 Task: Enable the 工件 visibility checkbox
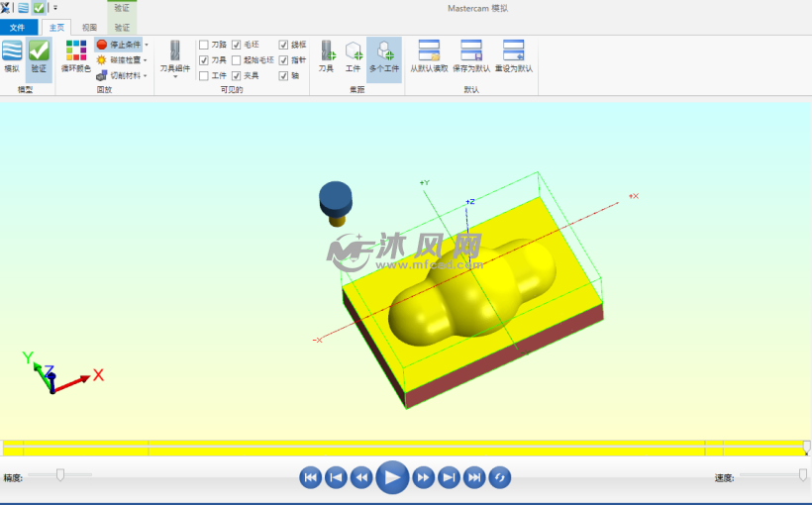[x=204, y=76]
